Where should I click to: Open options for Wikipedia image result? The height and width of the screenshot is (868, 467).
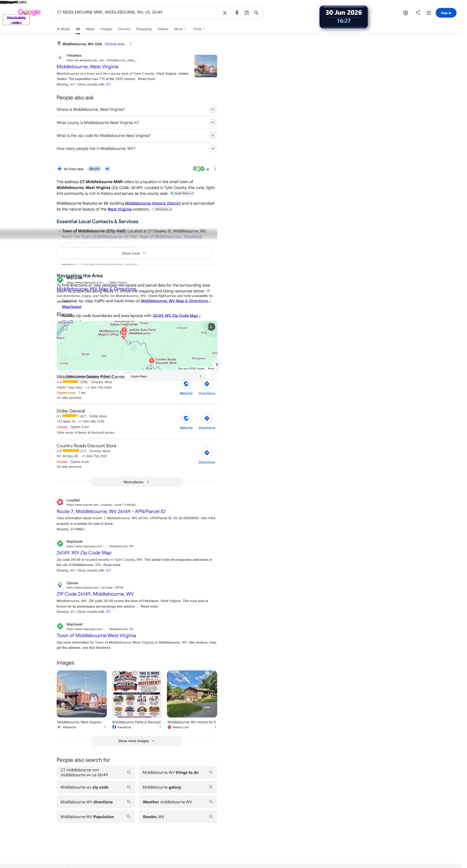(105, 727)
